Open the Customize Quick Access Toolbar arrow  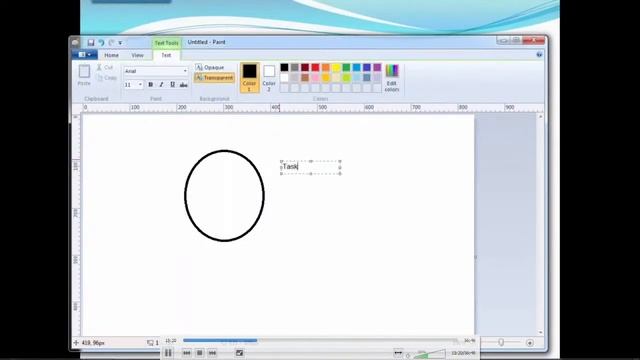pos(120,43)
